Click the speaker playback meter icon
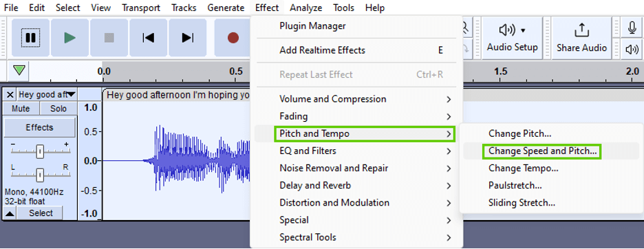Screen dimensions: 644x249 coord(632,50)
